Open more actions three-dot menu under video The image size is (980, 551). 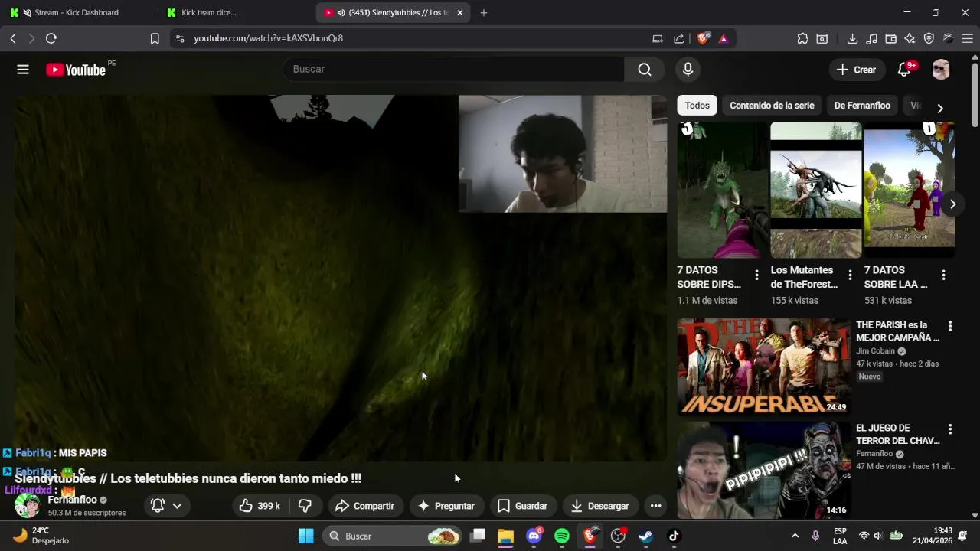point(655,506)
